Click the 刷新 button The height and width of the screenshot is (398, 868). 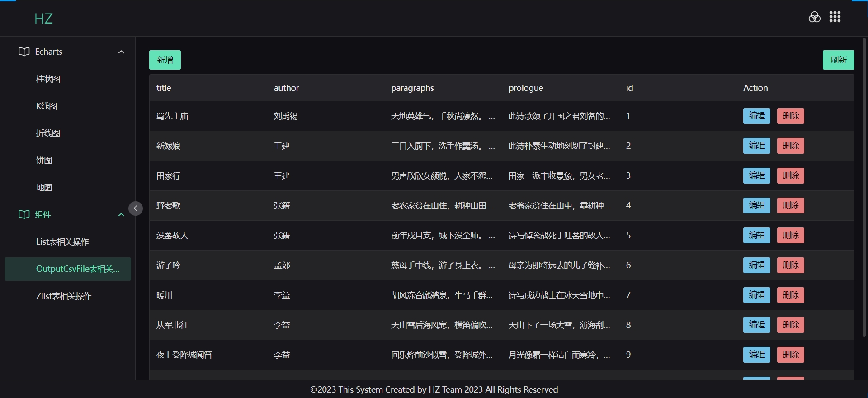[838, 60]
